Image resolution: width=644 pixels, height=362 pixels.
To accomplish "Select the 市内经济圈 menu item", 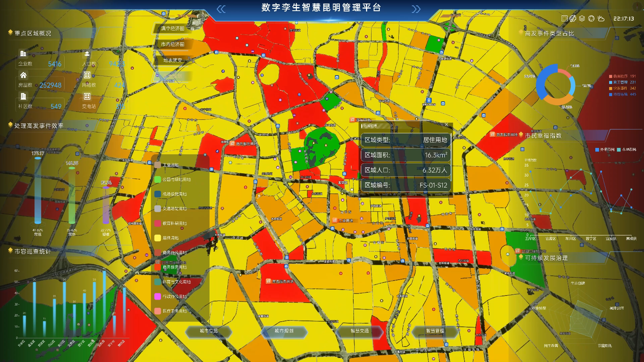I will (x=173, y=44).
